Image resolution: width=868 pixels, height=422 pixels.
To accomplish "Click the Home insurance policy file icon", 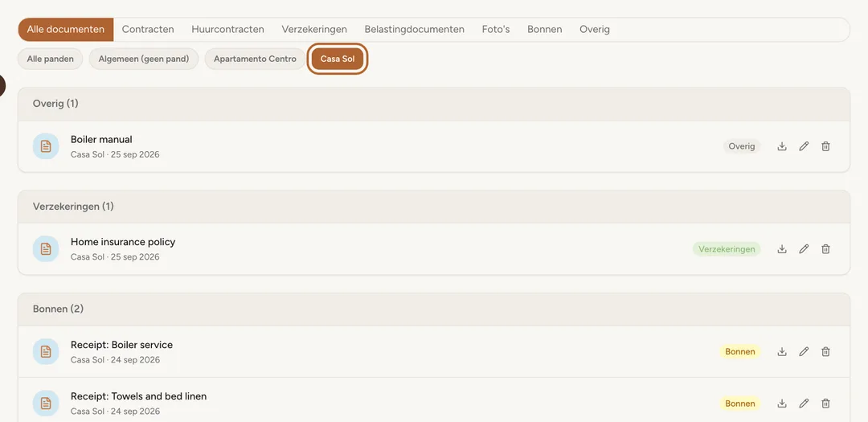I will 46,249.
